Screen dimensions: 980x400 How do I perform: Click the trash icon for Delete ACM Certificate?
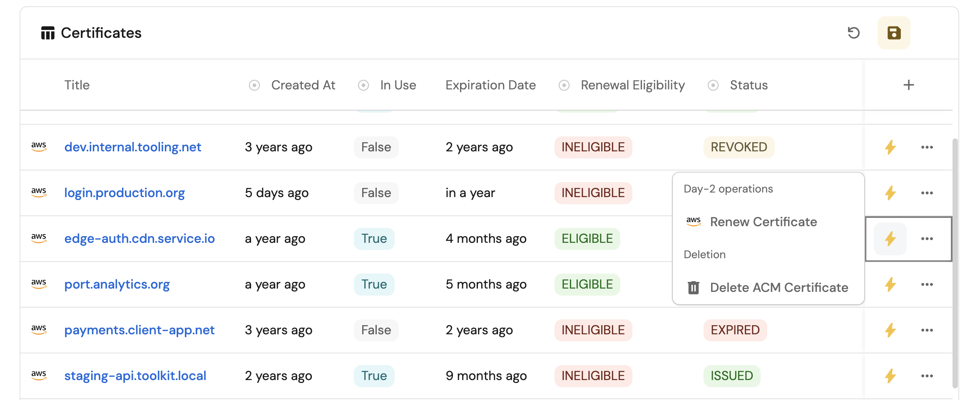[x=693, y=287]
